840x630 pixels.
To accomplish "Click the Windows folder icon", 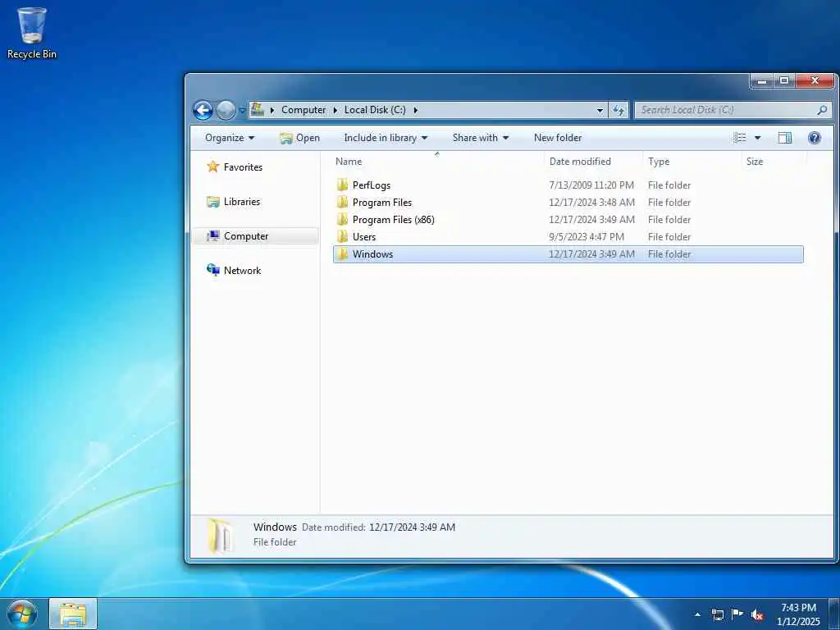I will (342, 254).
